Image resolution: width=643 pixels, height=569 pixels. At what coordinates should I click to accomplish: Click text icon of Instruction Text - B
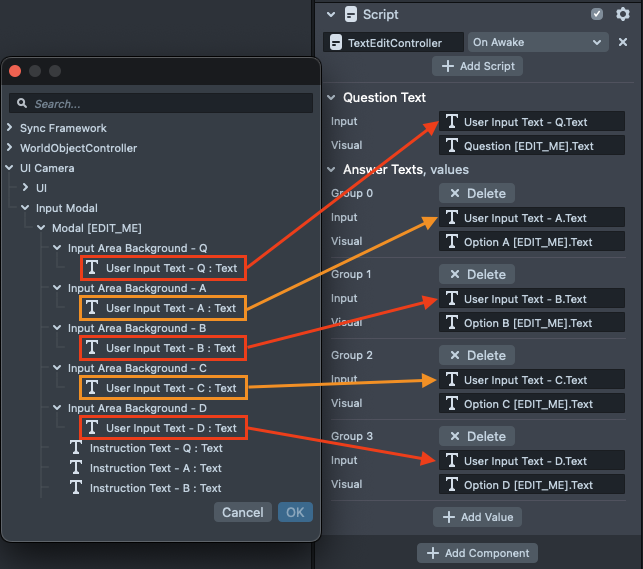tap(76, 488)
